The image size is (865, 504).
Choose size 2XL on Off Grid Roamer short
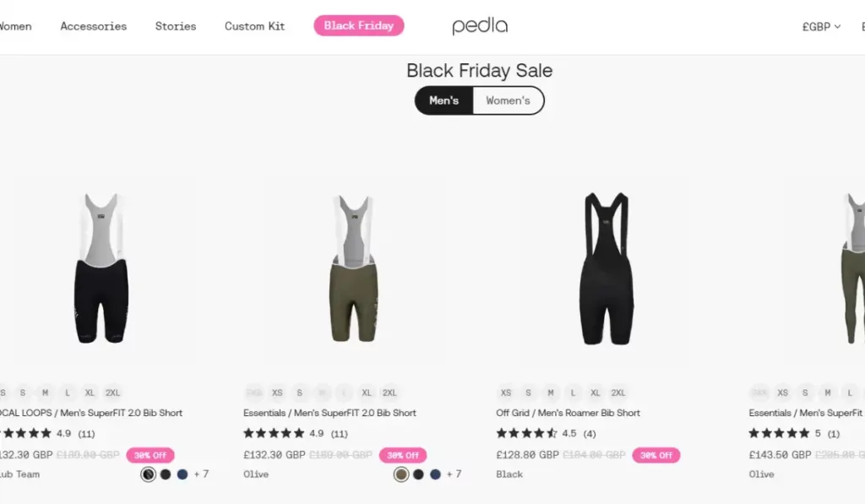(618, 393)
